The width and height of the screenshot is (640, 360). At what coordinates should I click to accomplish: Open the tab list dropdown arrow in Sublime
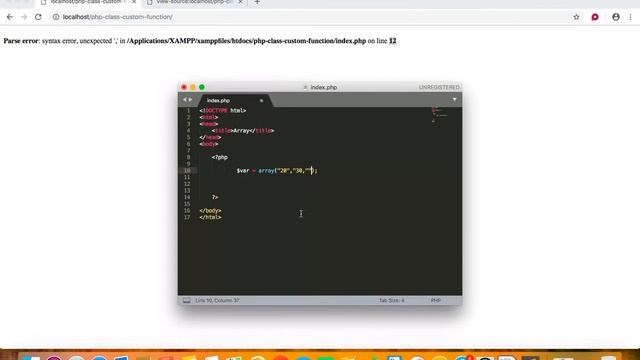click(454, 100)
